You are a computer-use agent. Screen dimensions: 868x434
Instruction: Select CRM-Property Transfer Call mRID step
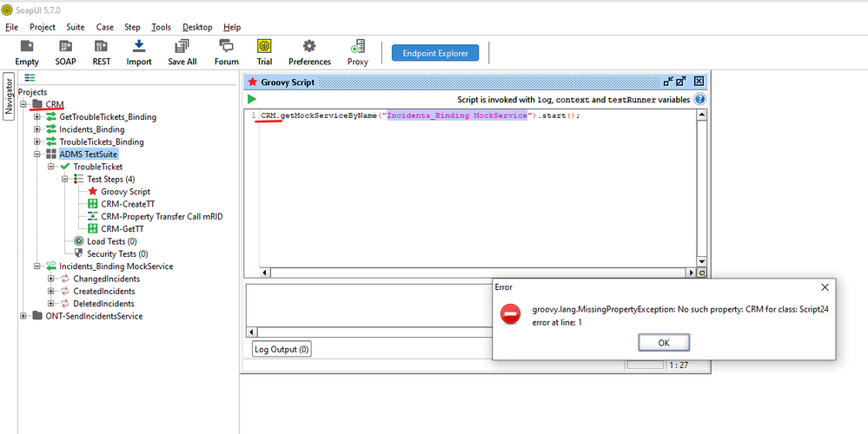point(162,217)
